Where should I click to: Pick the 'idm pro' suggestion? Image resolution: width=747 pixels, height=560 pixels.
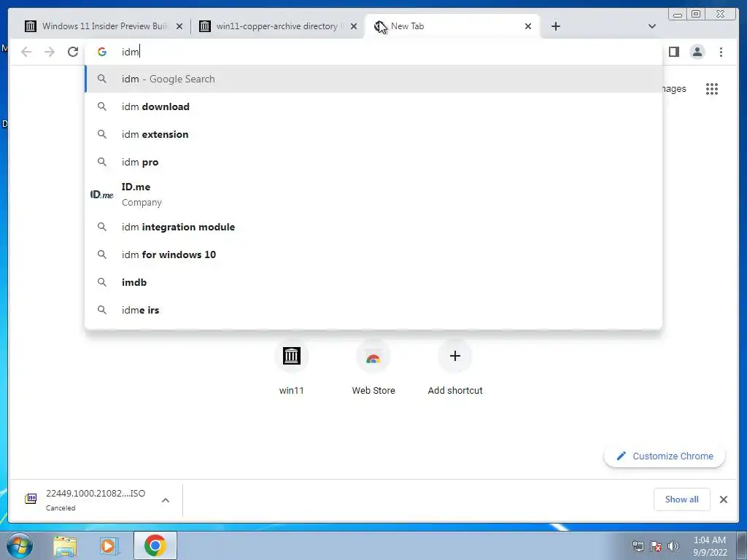(x=373, y=162)
